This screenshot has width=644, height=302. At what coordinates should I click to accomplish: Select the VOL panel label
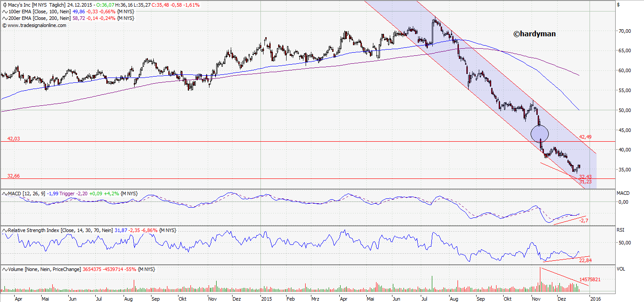click(x=620, y=268)
